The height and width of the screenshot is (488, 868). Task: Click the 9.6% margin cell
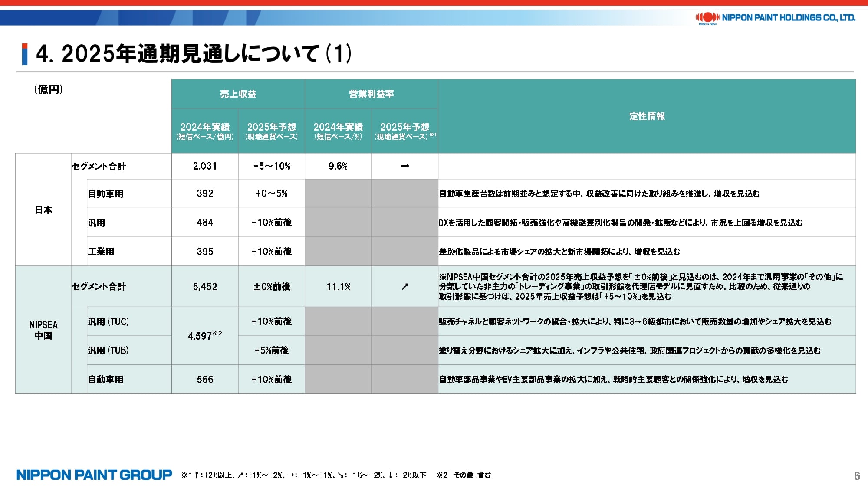point(338,166)
